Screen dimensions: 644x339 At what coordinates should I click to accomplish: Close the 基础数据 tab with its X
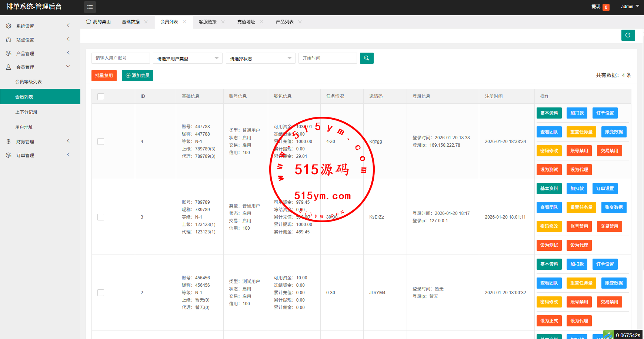tap(146, 22)
